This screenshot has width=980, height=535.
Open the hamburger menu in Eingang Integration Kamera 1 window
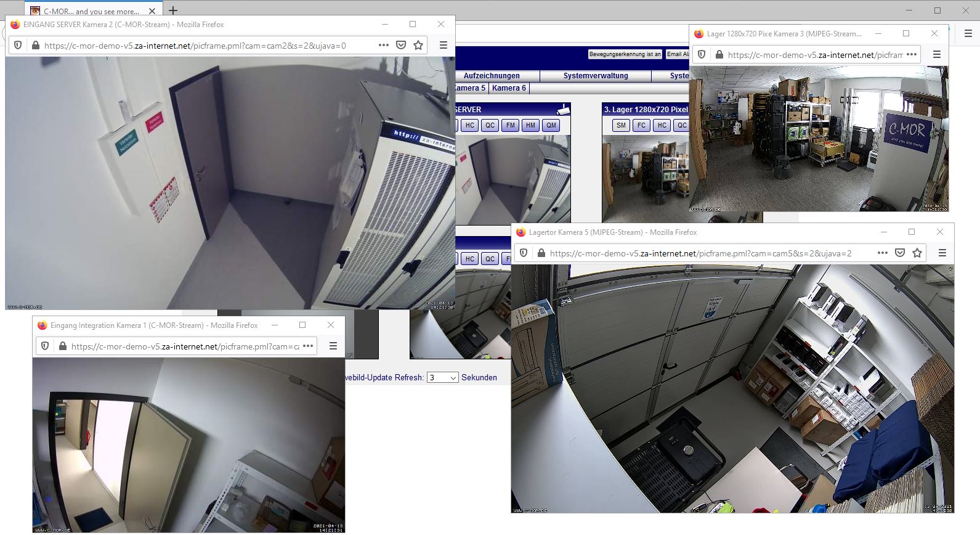(x=333, y=346)
